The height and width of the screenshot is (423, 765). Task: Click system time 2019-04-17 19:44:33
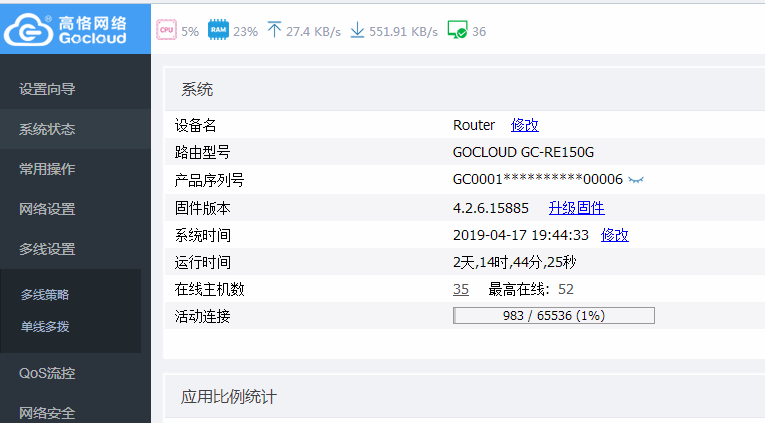521,235
